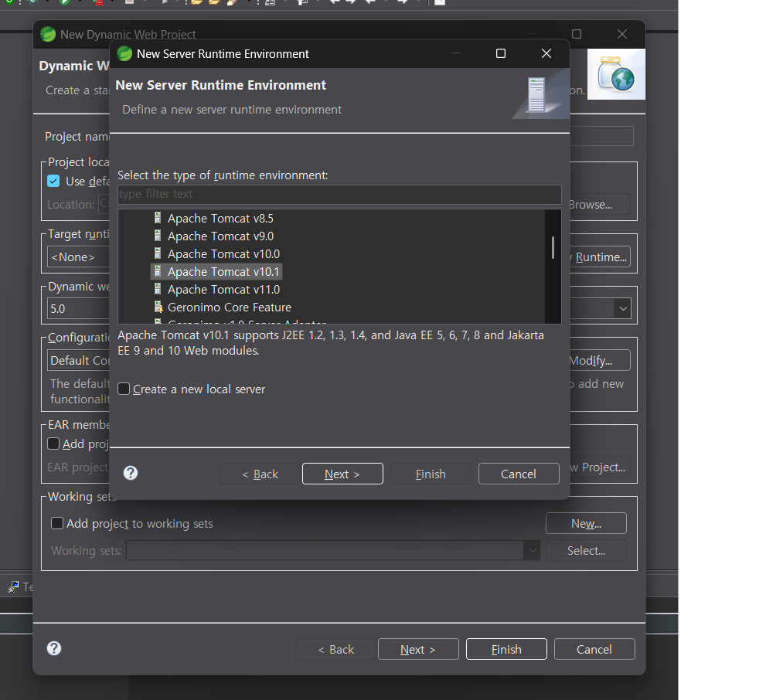This screenshot has height=700, width=766.
Task: Toggle Add project to EAR checkbox
Action: 53,443
